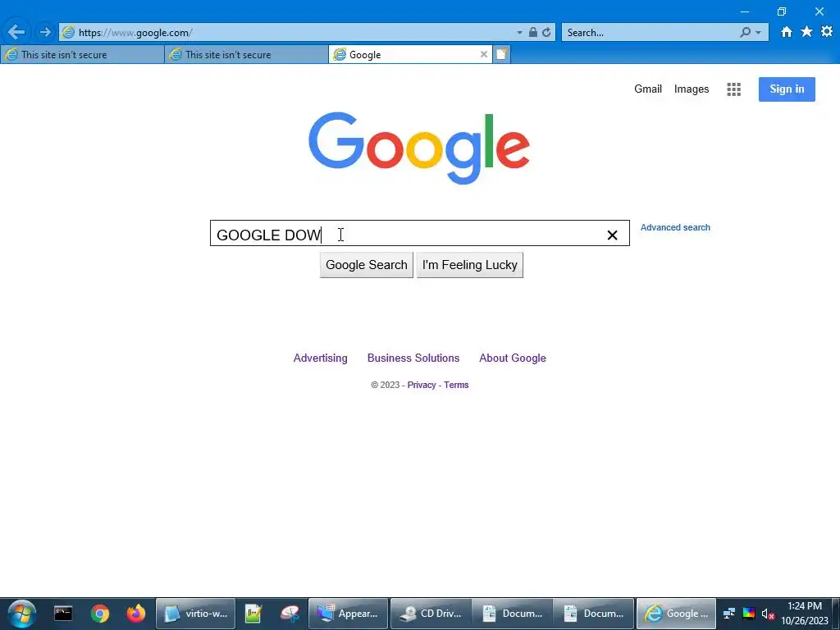
Task: Switch to virtio-w... taskbar window
Action: pos(195,614)
